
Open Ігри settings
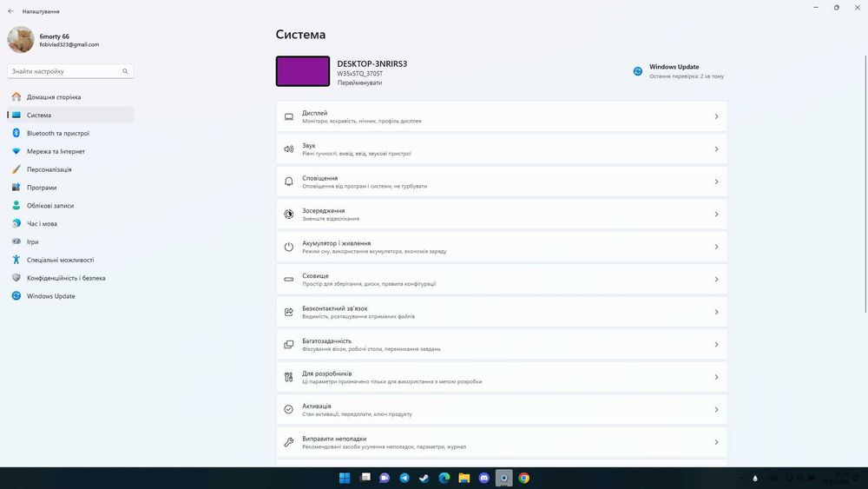70,242
